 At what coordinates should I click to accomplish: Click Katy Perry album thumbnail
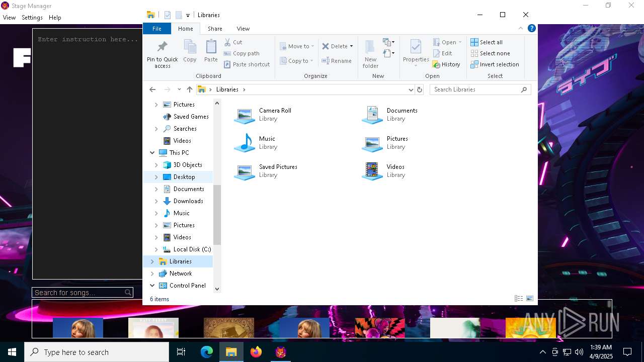(x=153, y=328)
